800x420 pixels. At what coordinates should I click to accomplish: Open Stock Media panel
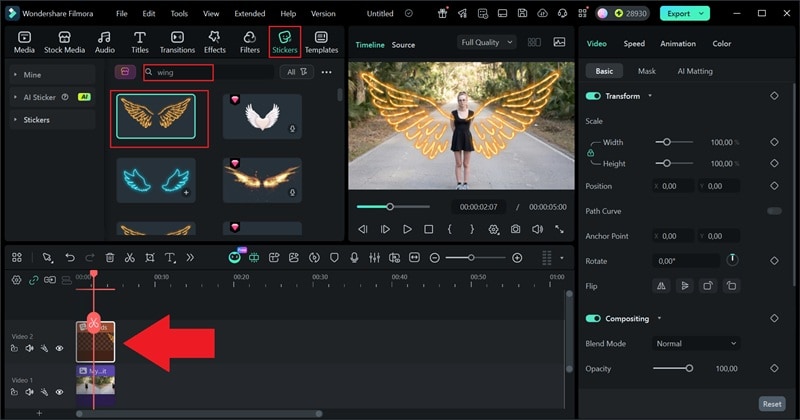pos(64,42)
